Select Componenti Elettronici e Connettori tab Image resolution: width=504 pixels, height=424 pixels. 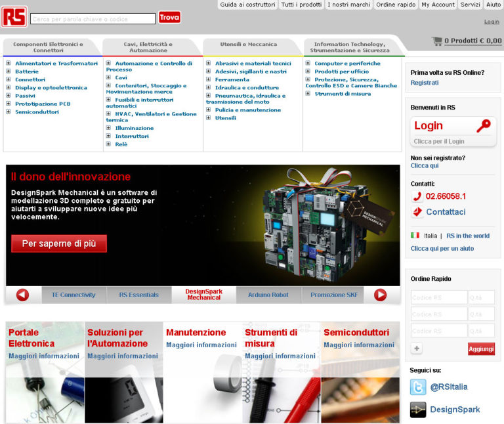pyautogui.click(x=48, y=47)
